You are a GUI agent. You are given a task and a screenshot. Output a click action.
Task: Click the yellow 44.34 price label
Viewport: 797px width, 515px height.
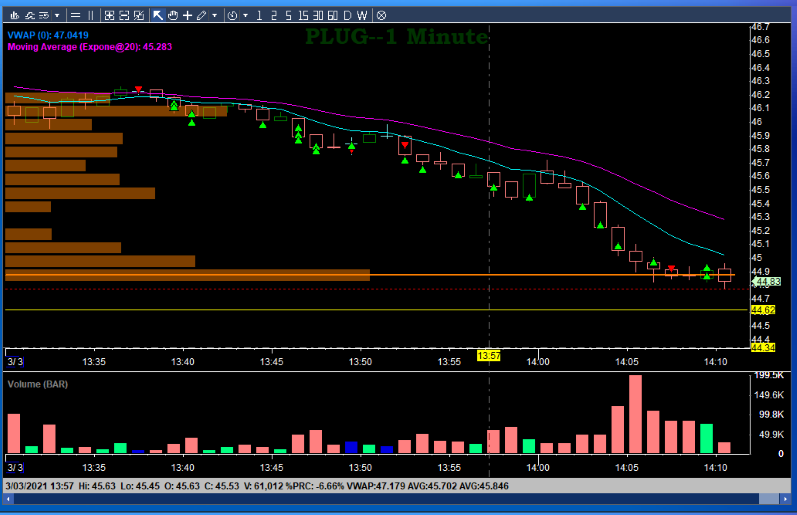click(x=763, y=348)
